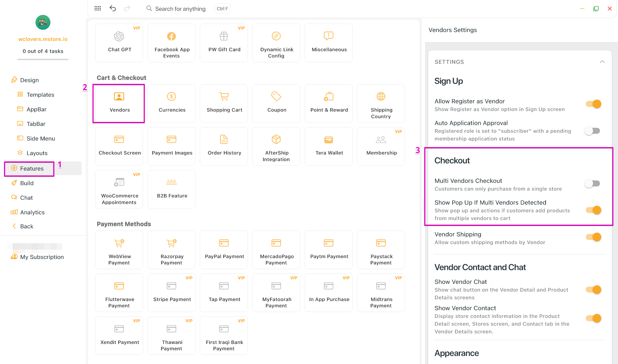The width and height of the screenshot is (618, 364).
Task: Open Templates in the Design menu
Action: (x=40, y=95)
